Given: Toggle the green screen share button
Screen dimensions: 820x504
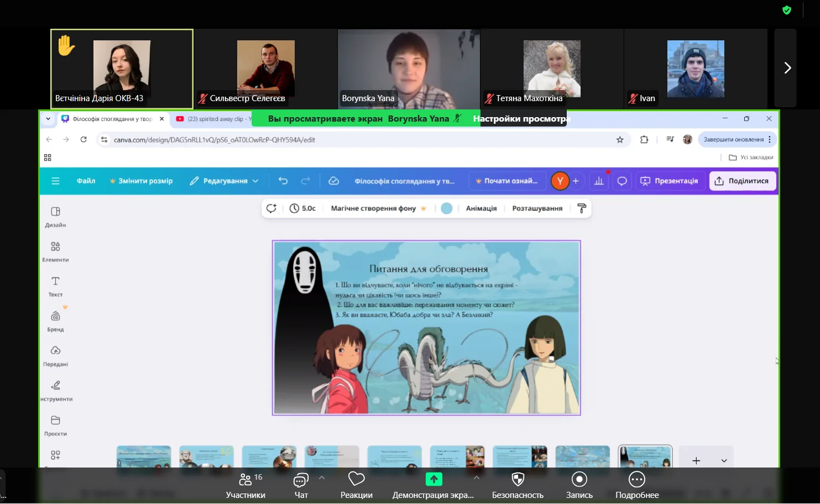Looking at the screenshot, I should point(433,479).
